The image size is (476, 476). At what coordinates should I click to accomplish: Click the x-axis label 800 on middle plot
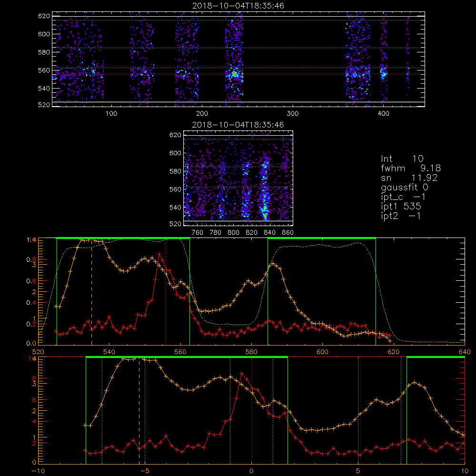coord(233,233)
